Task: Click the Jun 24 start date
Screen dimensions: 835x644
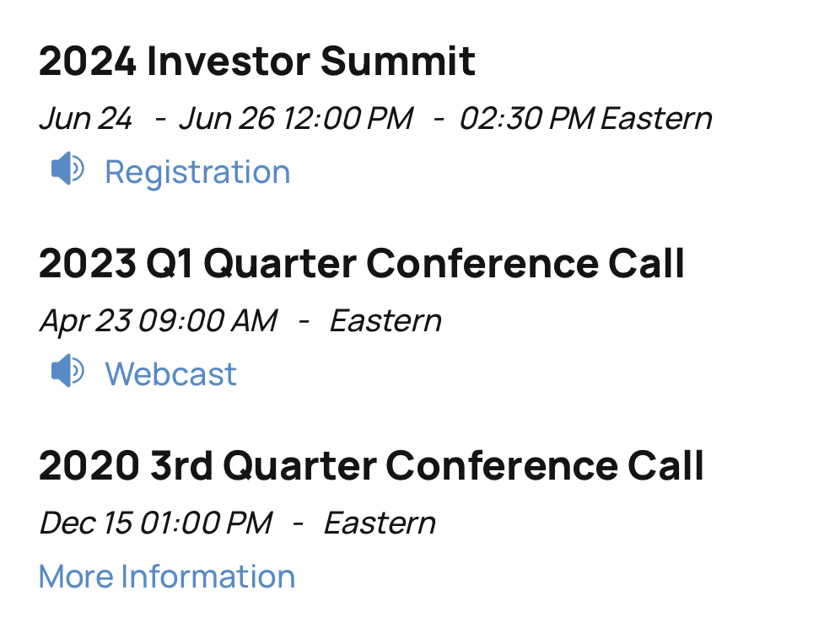Action: pos(85,119)
